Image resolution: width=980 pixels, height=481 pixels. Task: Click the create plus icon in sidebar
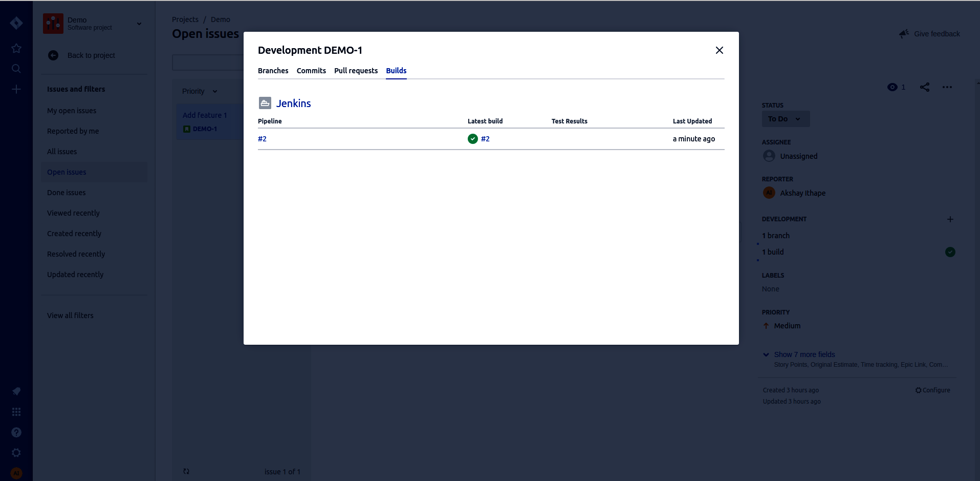(x=16, y=89)
